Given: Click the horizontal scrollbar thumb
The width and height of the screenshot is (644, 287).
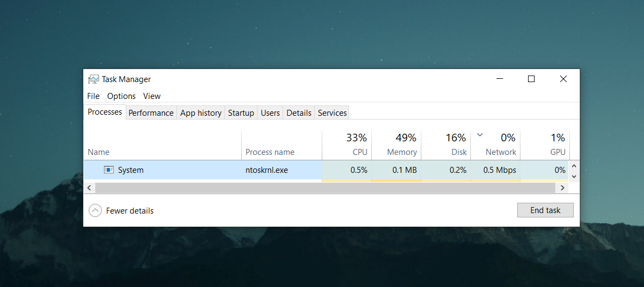Looking at the screenshot, I should 326,188.
